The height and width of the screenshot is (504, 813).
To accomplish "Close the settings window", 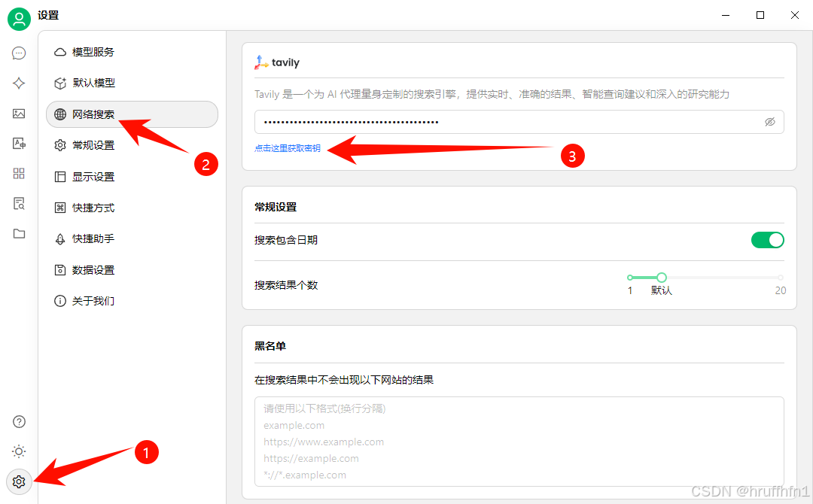I will pyautogui.click(x=795, y=15).
